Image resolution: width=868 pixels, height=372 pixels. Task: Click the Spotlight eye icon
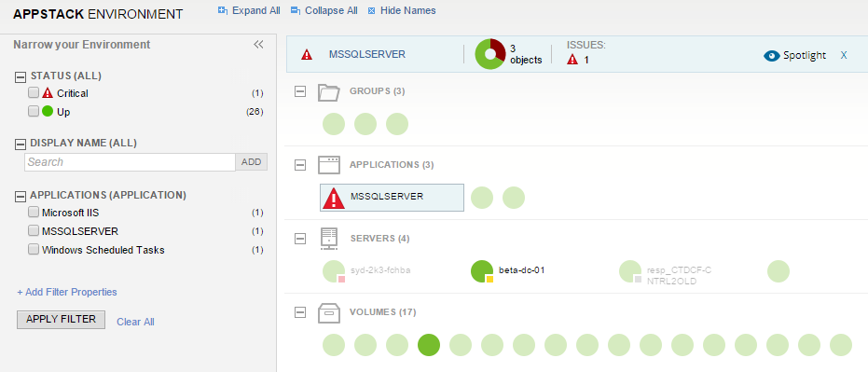[772, 55]
